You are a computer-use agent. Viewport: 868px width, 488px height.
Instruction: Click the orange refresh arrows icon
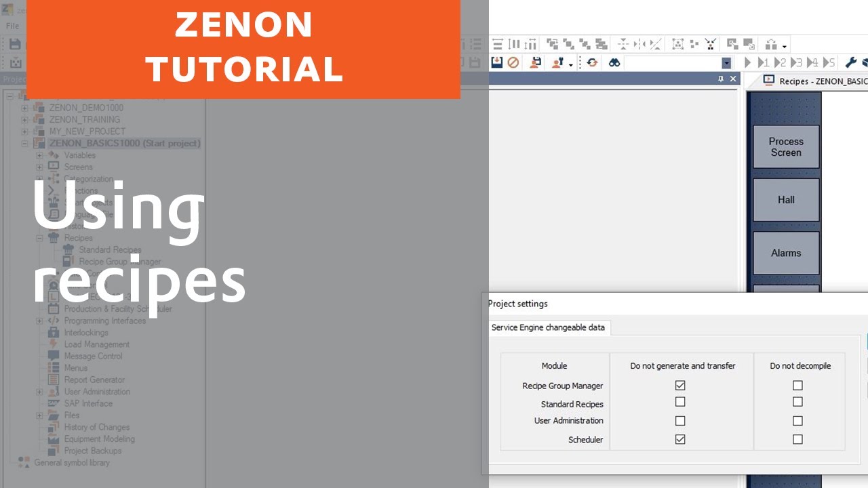pos(592,62)
